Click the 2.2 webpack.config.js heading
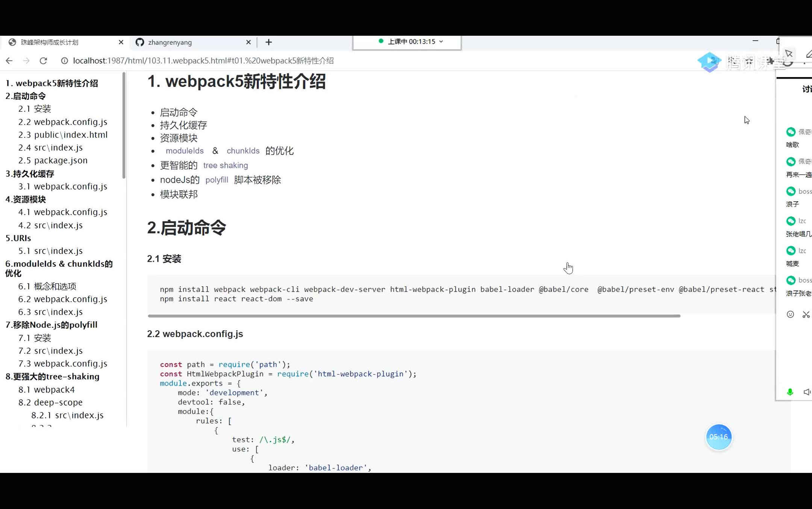Screen dimensions: 812x509 point(195,334)
